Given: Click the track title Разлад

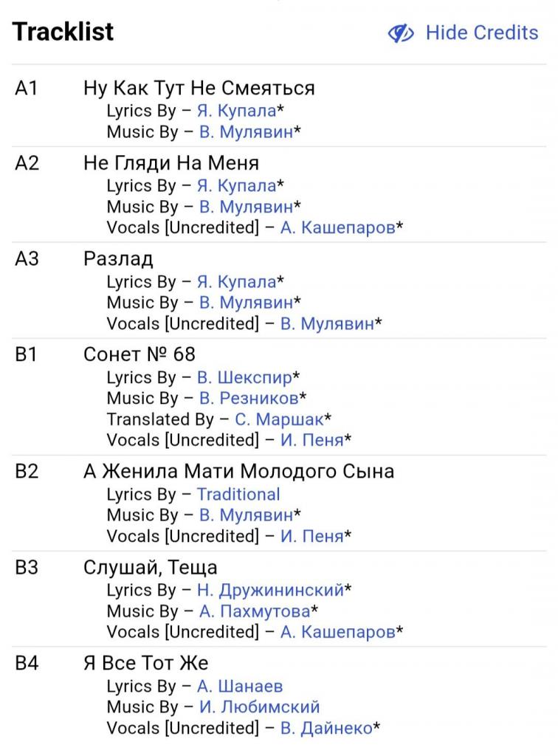Looking at the screenshot, I should tap(118, 258).
